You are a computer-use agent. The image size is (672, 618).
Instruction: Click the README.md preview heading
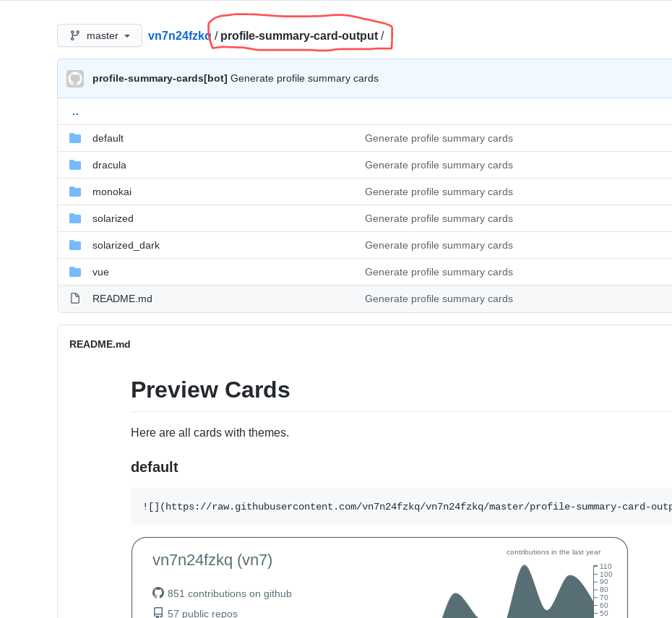pos(100,344)
